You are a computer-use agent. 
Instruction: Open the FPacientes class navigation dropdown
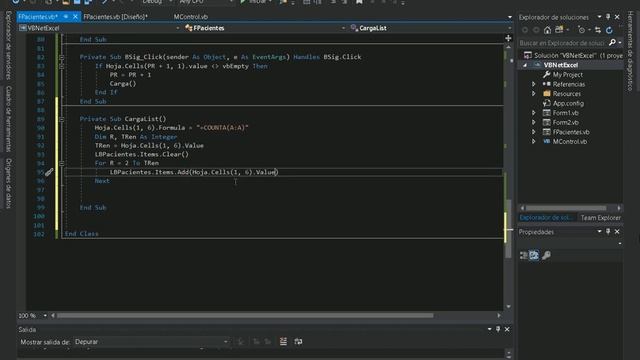pos(343,28)
